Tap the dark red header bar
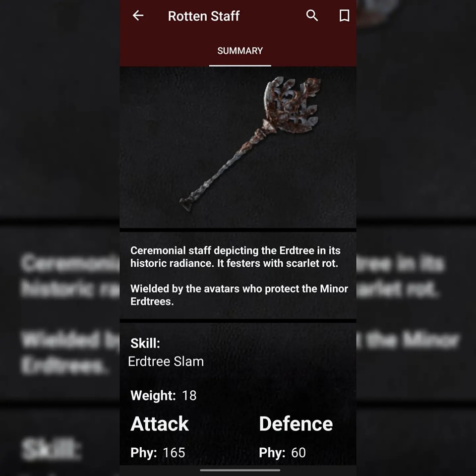Viewport: 476px width, 476px height. coord(238,33)
